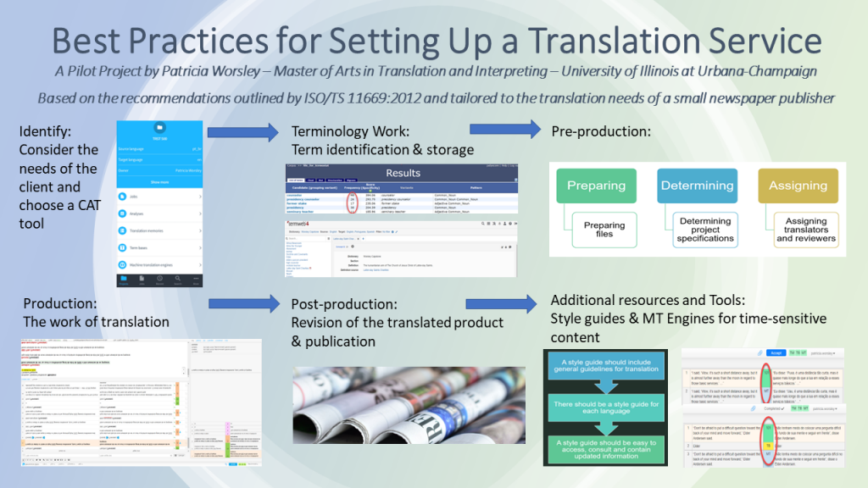This screenshot has width=868, height=488.
Task: Click the Machine translation engines row icon
Action: pos(122,265)
